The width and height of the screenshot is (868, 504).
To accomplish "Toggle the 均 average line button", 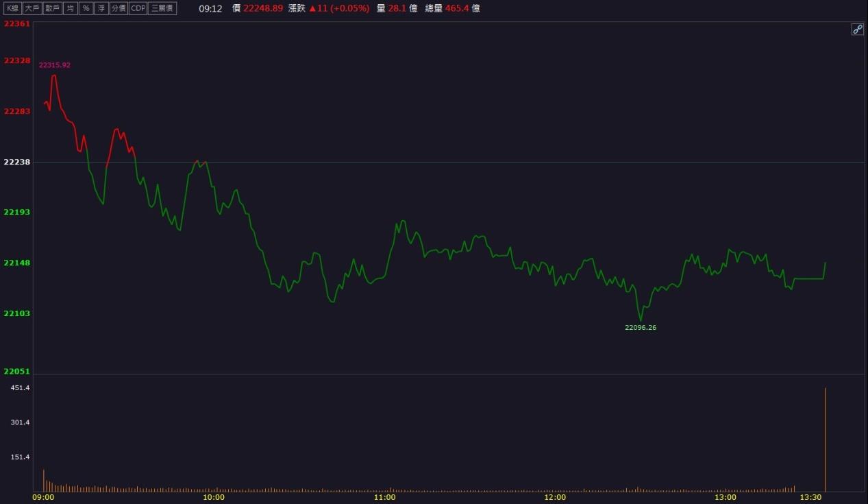I will click(x=70, y=8).
